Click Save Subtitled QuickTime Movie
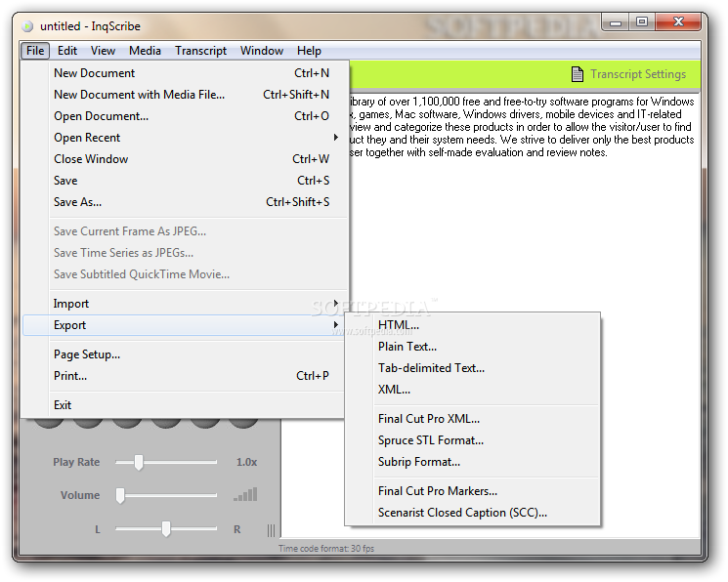Screen dimensions: 728x582 [x=185, y=274]
